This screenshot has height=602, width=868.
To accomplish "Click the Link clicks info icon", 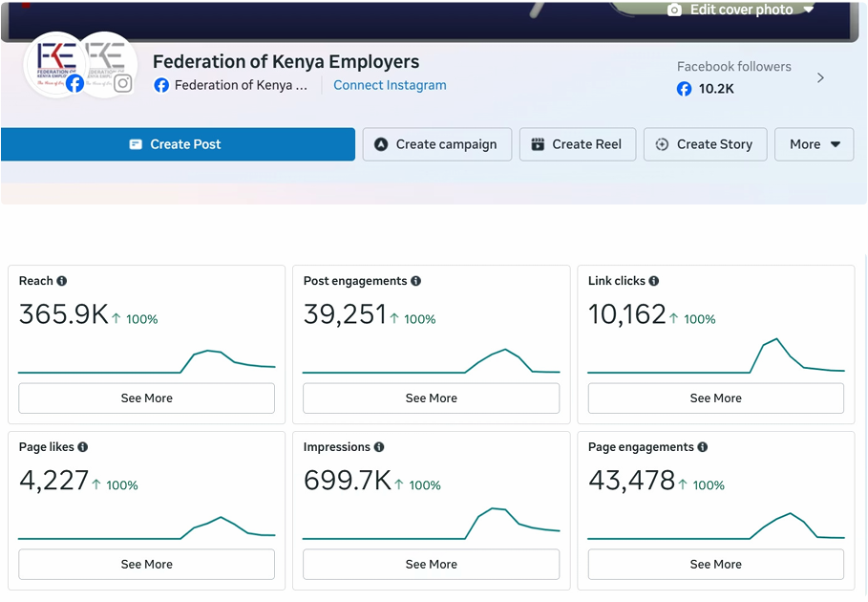I will (x=654, y=281).
